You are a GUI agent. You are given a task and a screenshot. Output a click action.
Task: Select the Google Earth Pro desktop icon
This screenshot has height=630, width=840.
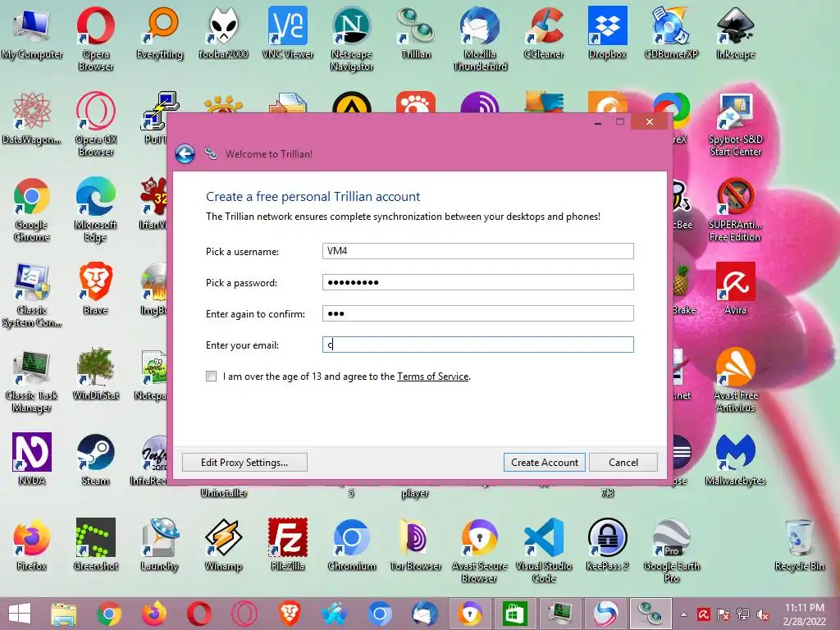[x=671, y=550]
